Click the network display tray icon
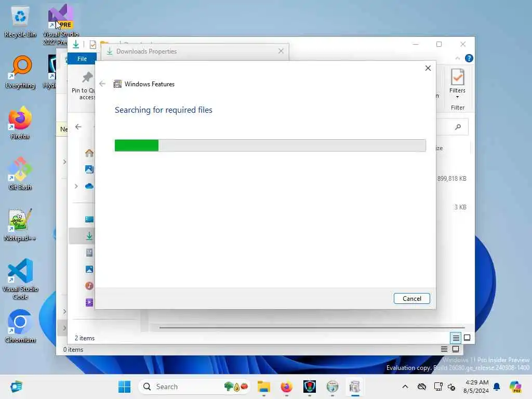532x399 pixels. pyautogui.click(x=438, y=387)
